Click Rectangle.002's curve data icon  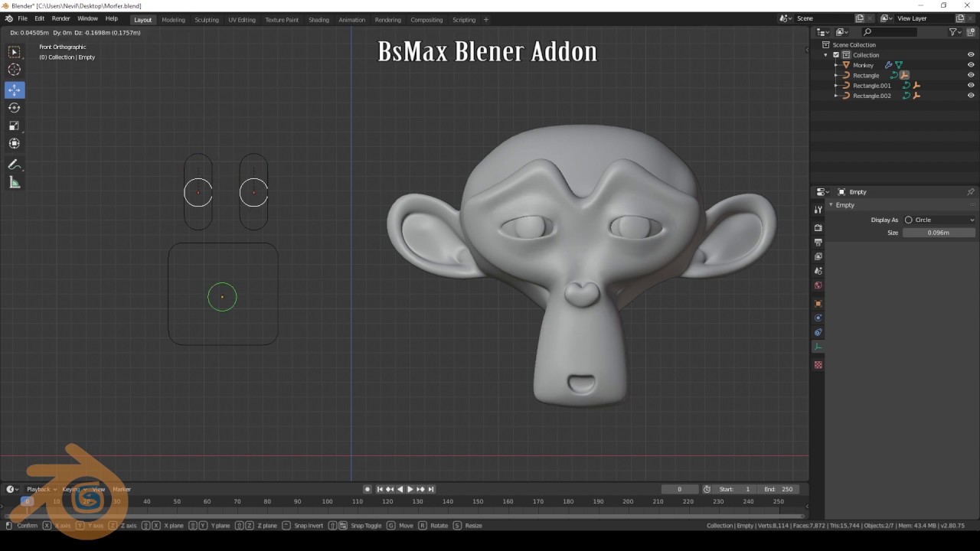906,96
